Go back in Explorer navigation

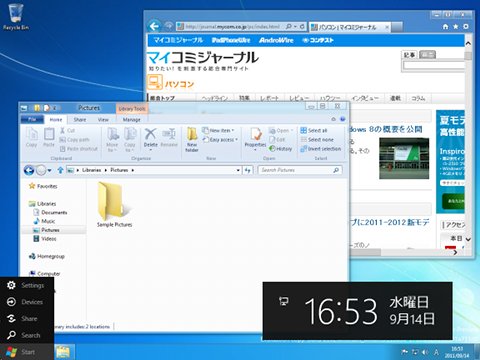tap(29, 170)
